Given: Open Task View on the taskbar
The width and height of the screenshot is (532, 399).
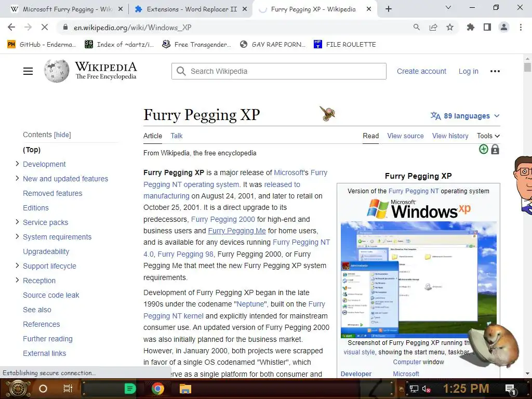Looking at the screenshot, I should point(68,389).
